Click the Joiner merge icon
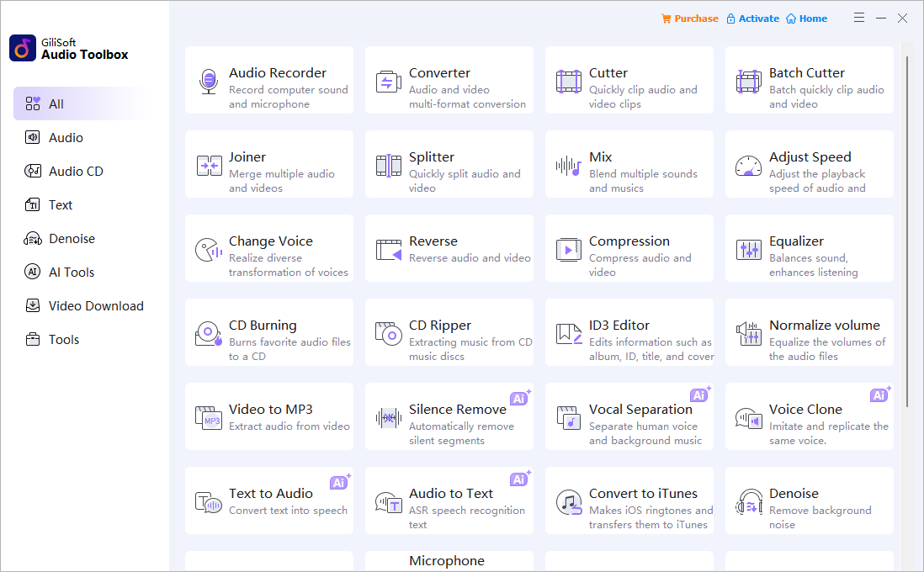 tap(209, 166)
